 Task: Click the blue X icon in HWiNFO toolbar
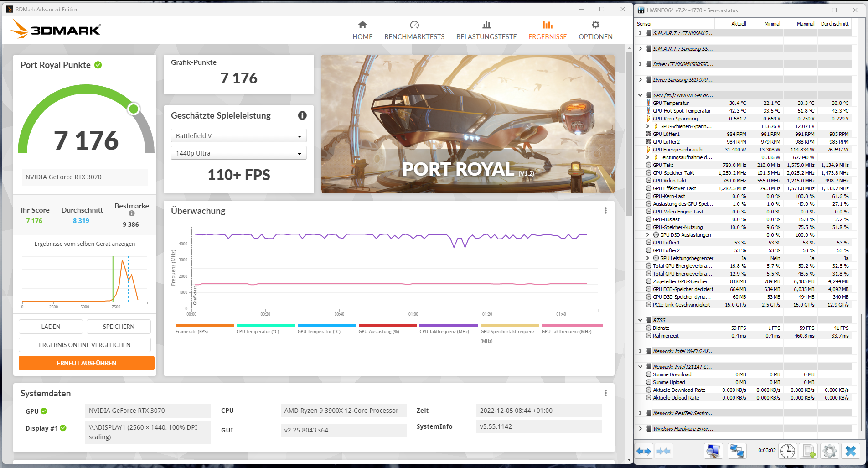click(x=851, y=451)
